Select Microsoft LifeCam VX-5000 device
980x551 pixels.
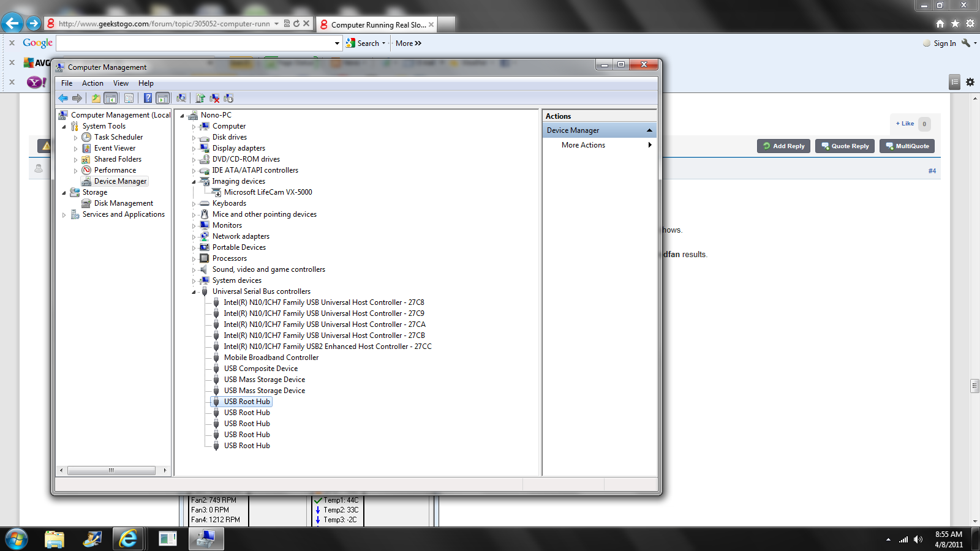pyautogui.click(x=268, y=192)
